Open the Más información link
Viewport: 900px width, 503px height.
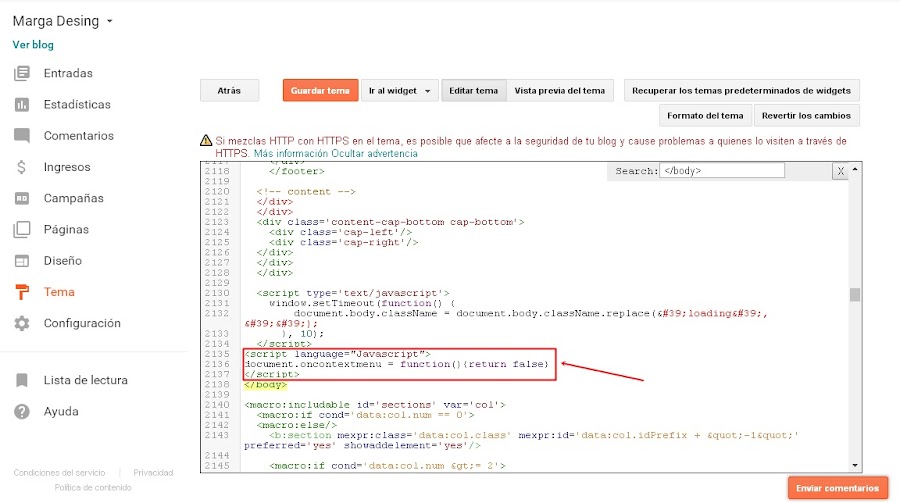point(291,154)
